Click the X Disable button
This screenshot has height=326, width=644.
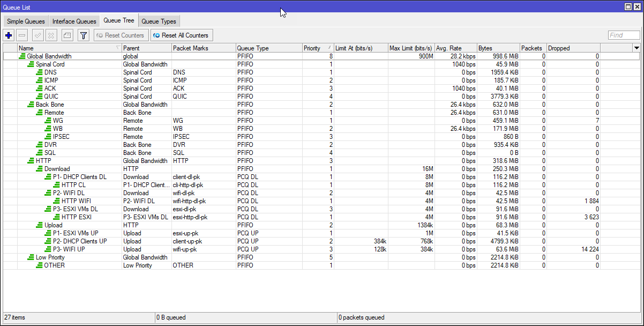pos(51,35)
